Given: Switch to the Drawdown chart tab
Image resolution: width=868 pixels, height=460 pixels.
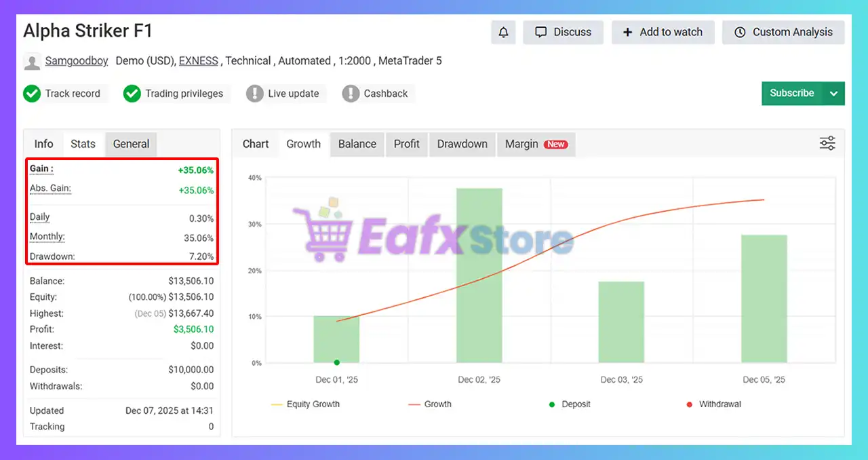Looking at the screenshot, I should (462, 144).
